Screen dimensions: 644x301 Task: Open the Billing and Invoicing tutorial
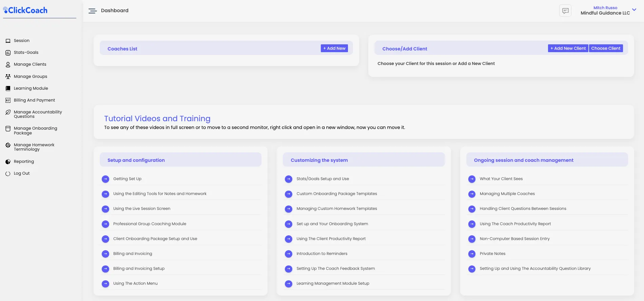click(x=133, y=254)
